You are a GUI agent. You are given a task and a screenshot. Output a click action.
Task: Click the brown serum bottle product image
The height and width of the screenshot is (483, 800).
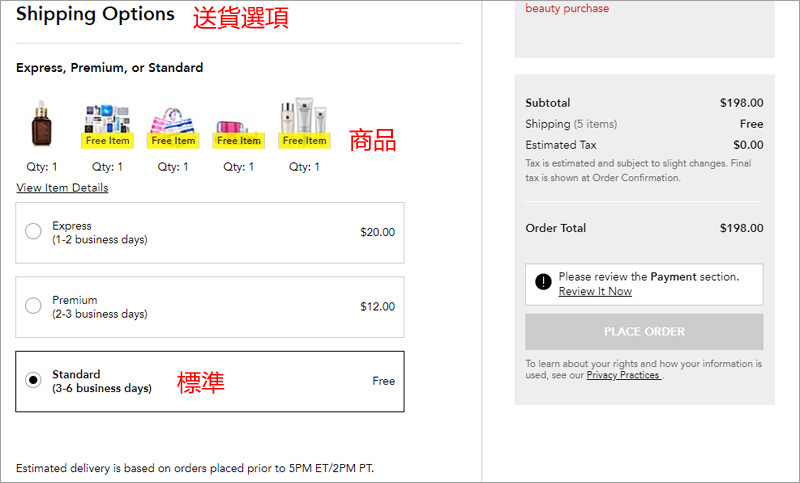[40, 124]
